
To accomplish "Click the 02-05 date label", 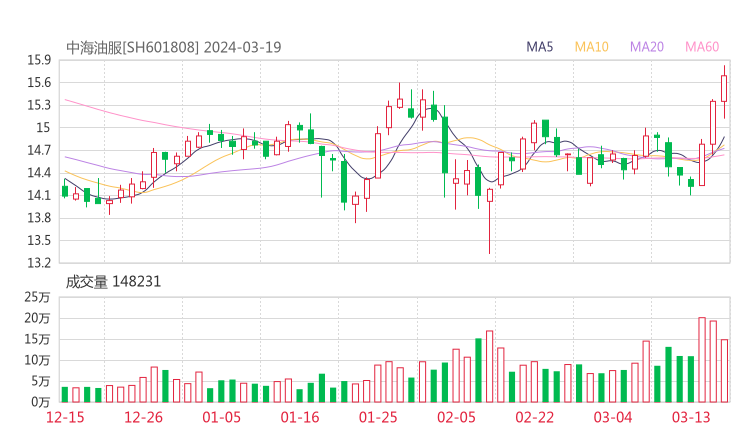I will tap(456, 417).
